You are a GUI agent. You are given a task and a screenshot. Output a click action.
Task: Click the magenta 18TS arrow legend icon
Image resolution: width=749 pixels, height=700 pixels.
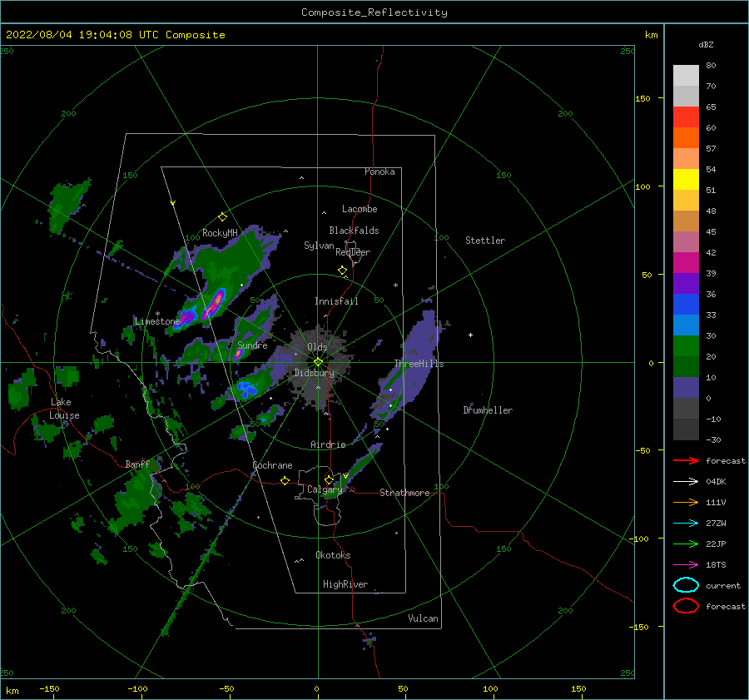click(686, 565)
